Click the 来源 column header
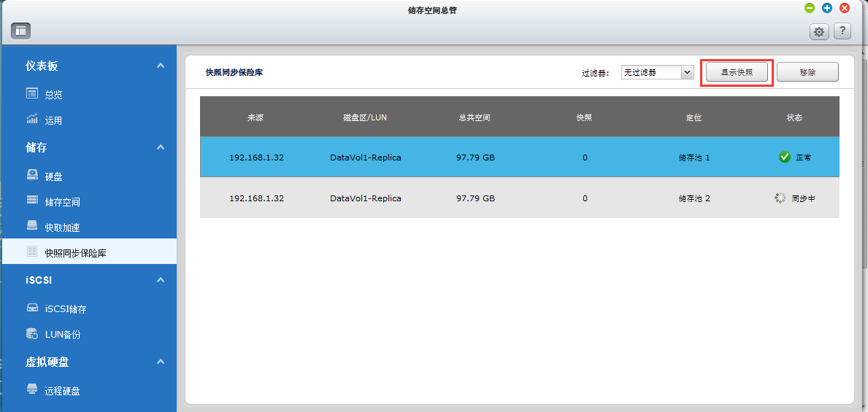 click(x=256, y=118)
